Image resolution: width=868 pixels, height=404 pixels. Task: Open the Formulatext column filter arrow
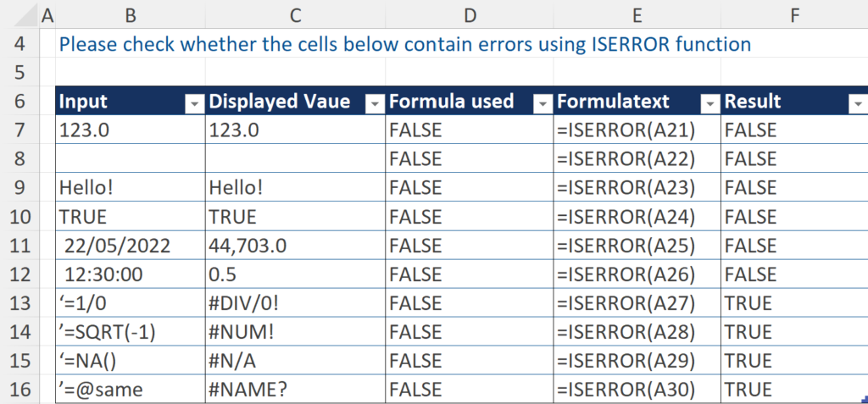tap(709, 102)
